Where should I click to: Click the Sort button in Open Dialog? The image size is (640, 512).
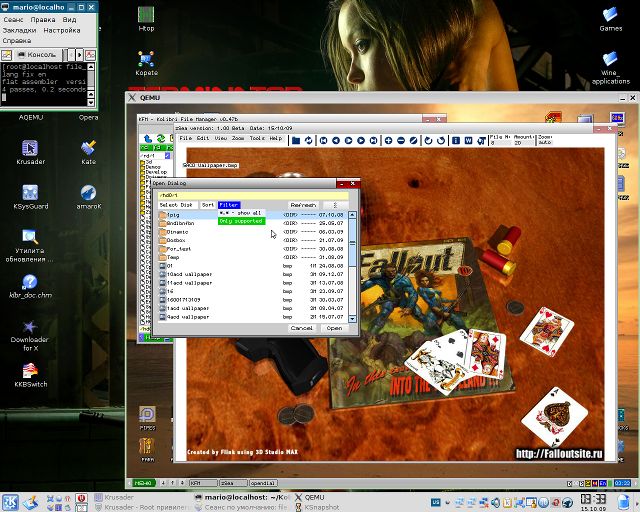click(x=208, y=204)
